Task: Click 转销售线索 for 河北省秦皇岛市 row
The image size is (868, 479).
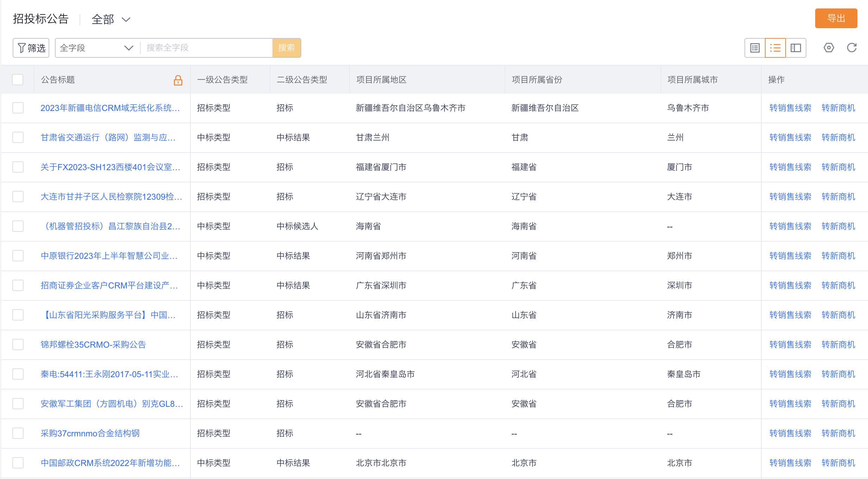Action: pyautogui.click(x=790, y=374)
